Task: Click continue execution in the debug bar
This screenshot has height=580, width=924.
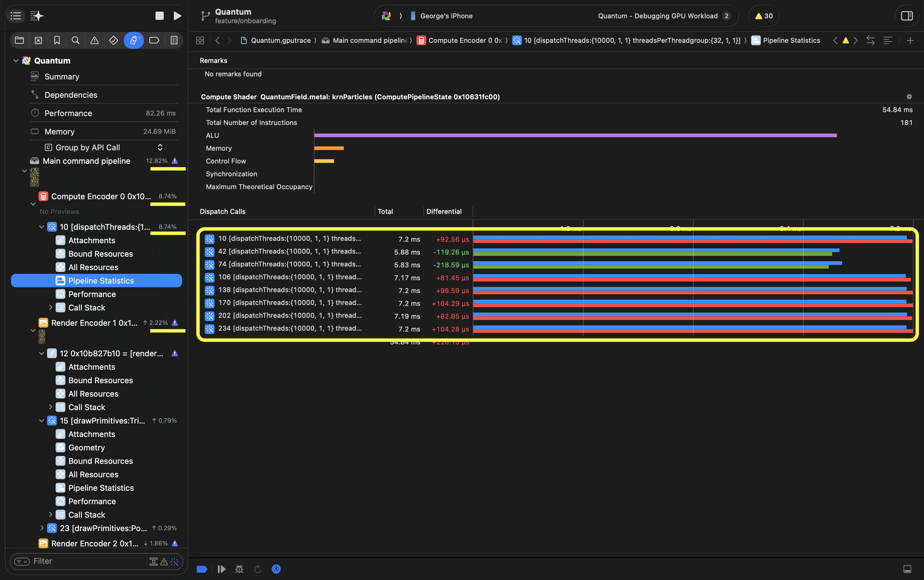Action: 221,569
